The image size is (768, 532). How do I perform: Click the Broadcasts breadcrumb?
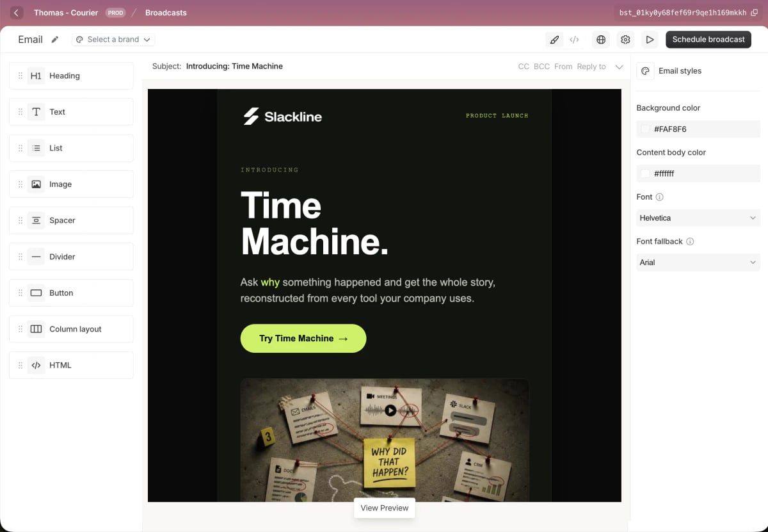tap(166, 13)
